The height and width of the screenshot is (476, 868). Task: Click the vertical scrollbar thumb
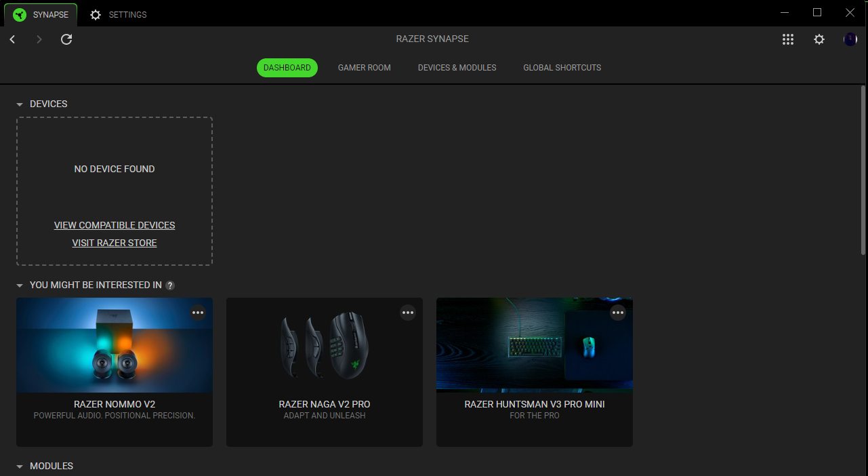pos(863,170)
